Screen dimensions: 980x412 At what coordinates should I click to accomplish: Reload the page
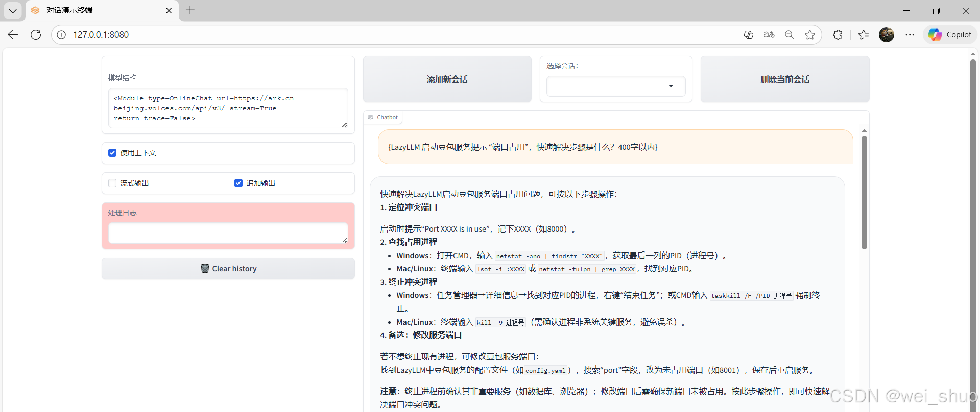coord(36,35)
